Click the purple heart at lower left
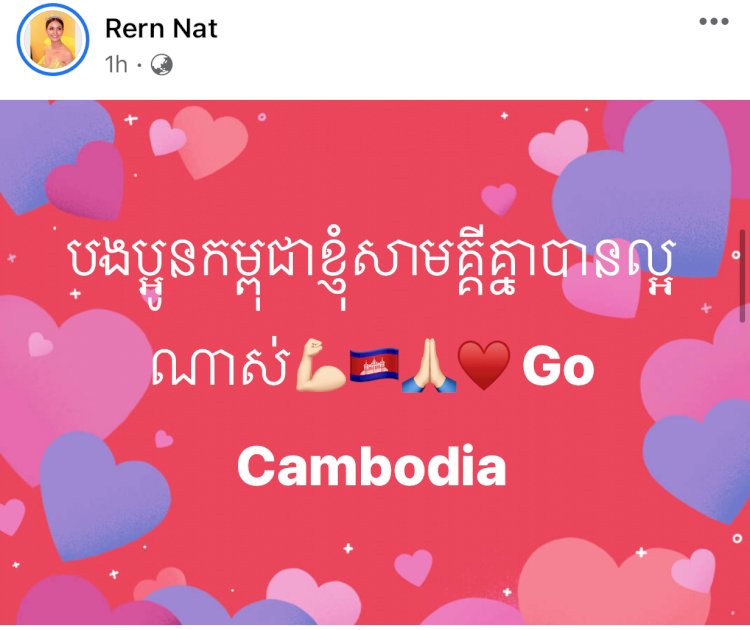750x630 pixels. pyautogui.click(x=103, y=493)
